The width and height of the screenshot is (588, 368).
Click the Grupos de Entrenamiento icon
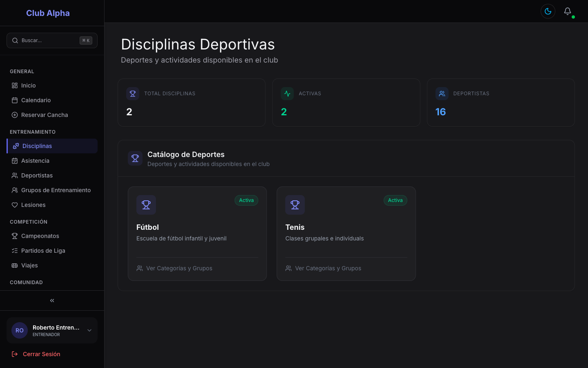coord(15,190)
